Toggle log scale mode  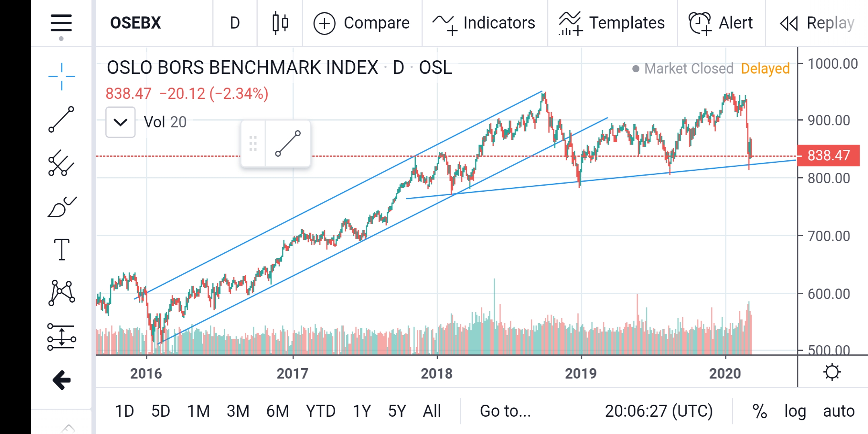click(795, 411)
